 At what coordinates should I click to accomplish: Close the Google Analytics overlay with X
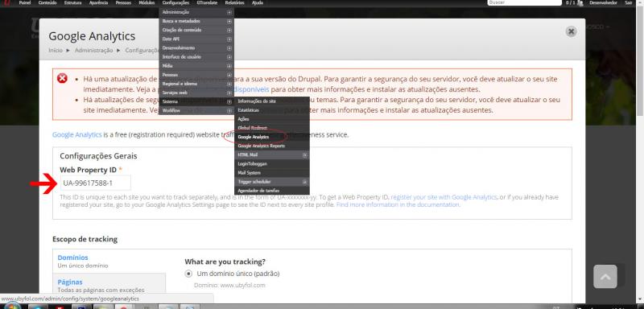tap(571, 31)
